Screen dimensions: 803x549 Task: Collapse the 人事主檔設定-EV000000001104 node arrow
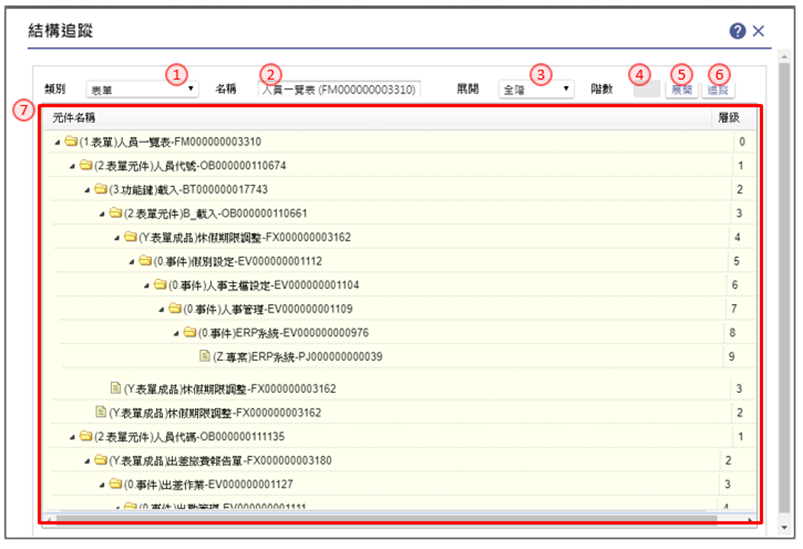146,286
